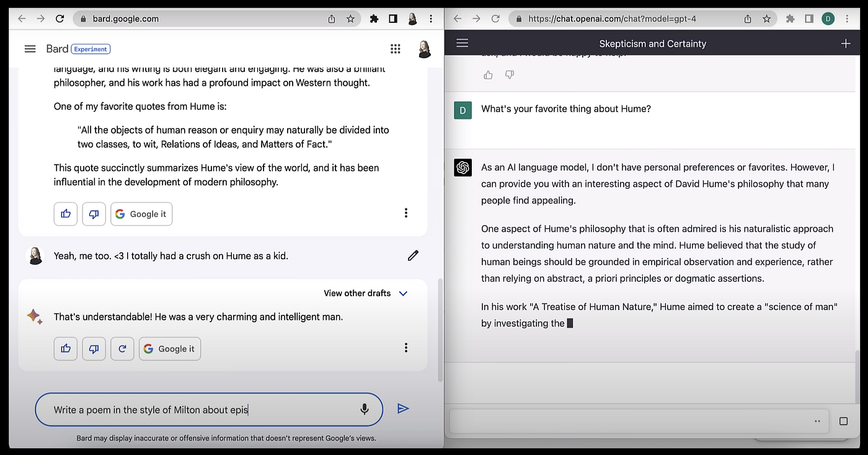Regenerate the 'That's understandable' response
Screen dimensions: 868x455
point(122,349)
